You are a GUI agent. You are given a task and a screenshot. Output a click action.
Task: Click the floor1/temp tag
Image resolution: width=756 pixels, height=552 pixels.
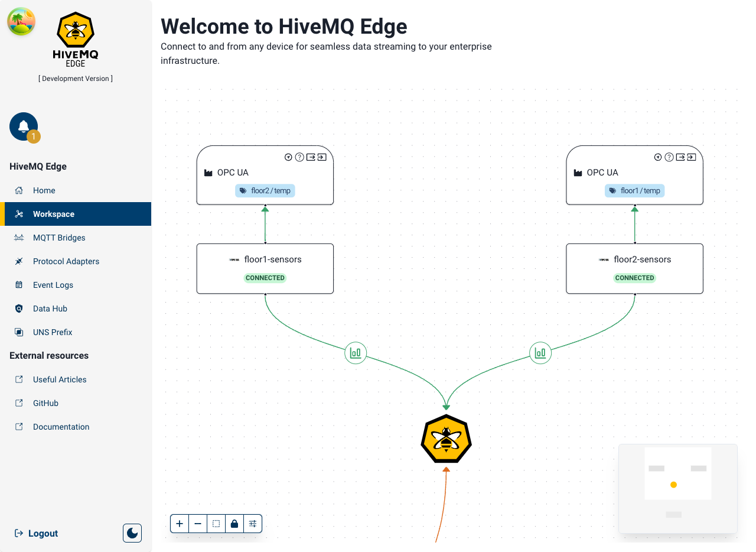point(635,191)
